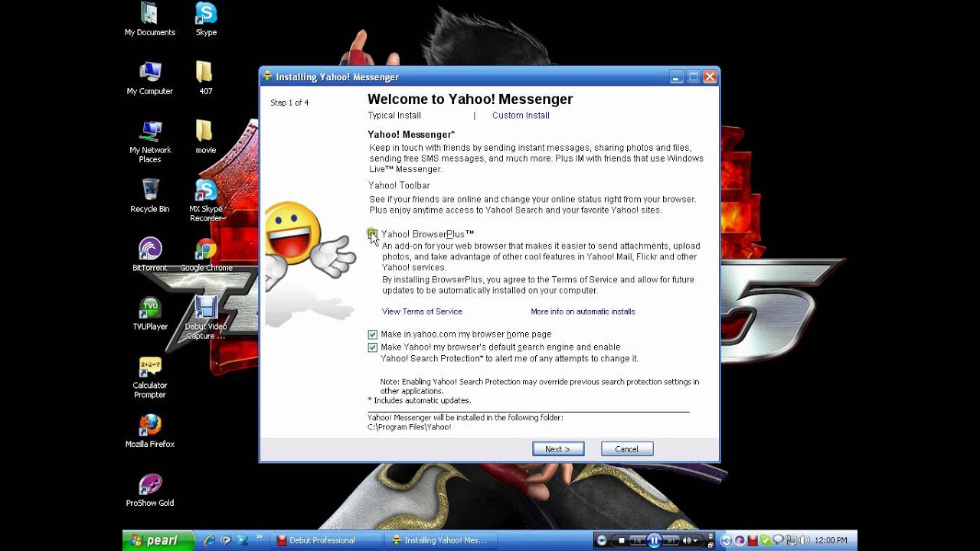Open My Documents desktop icon

(x=150, y=19)
